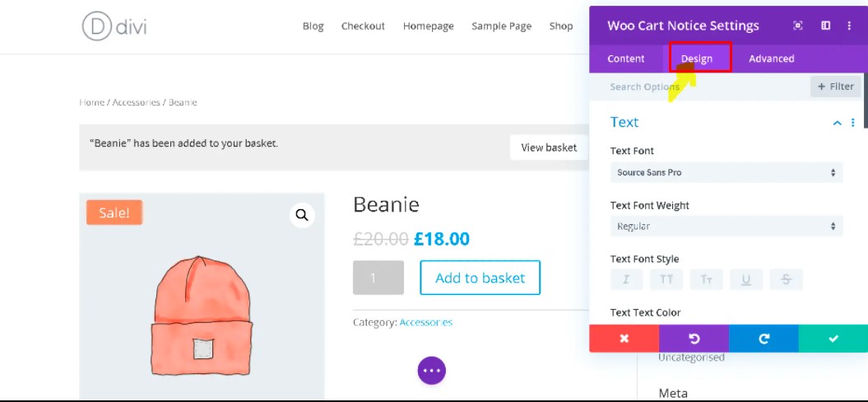Open the Accessories category link
Screen dimensions: 868x402
tap(425, 322)
